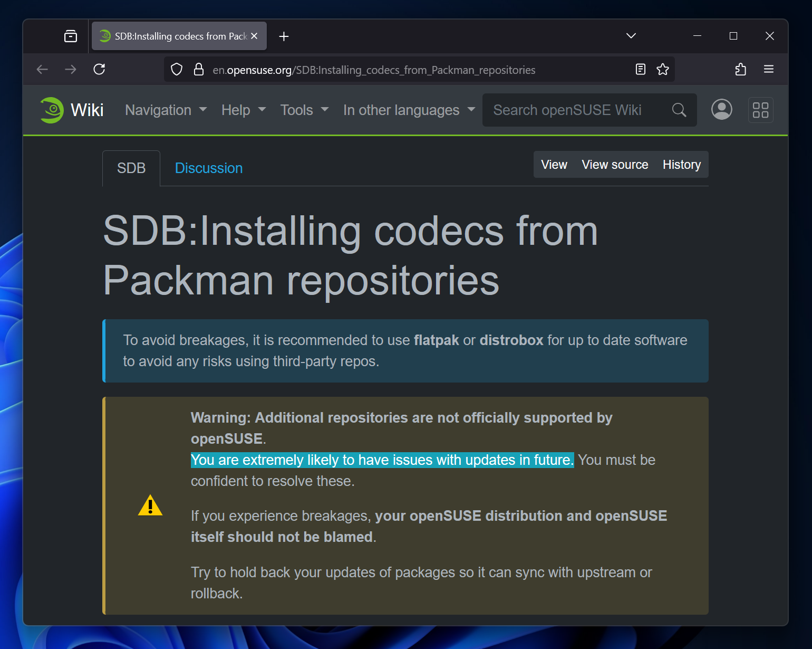Image resolution: width=812 pixels, height=649 pixels.
Task: Click 'should not be blamed' text
Action: [300, 537]
